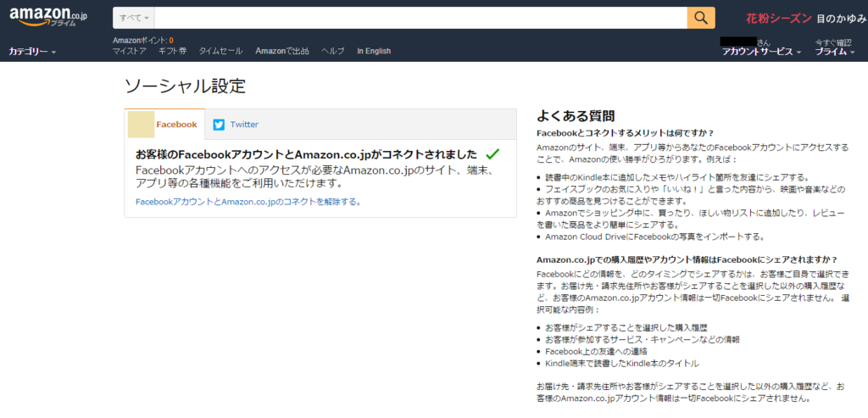868x418 pixels.
Task: Click the 花粉シーズン 目のかゆみ banner
Action: [x=806, y=19]
